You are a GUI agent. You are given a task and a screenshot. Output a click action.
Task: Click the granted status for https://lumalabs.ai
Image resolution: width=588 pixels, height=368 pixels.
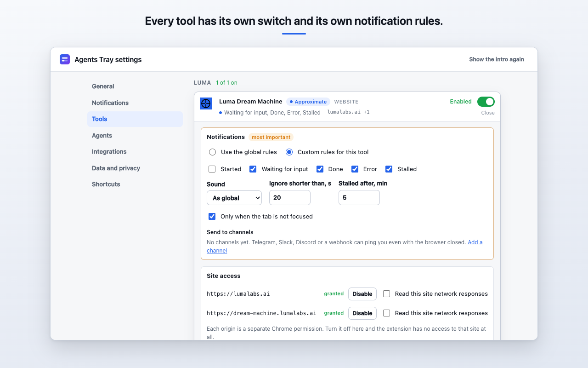click(x=334, y=294)
